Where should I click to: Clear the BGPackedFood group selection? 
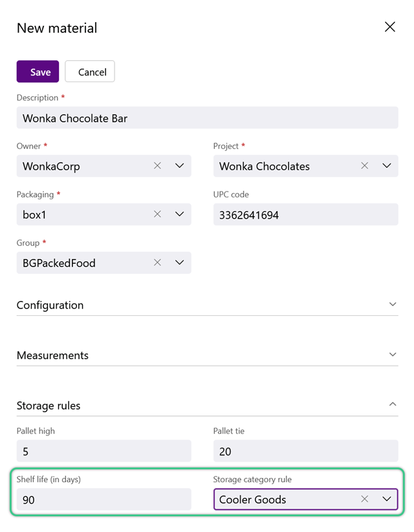tap(157, 263)
